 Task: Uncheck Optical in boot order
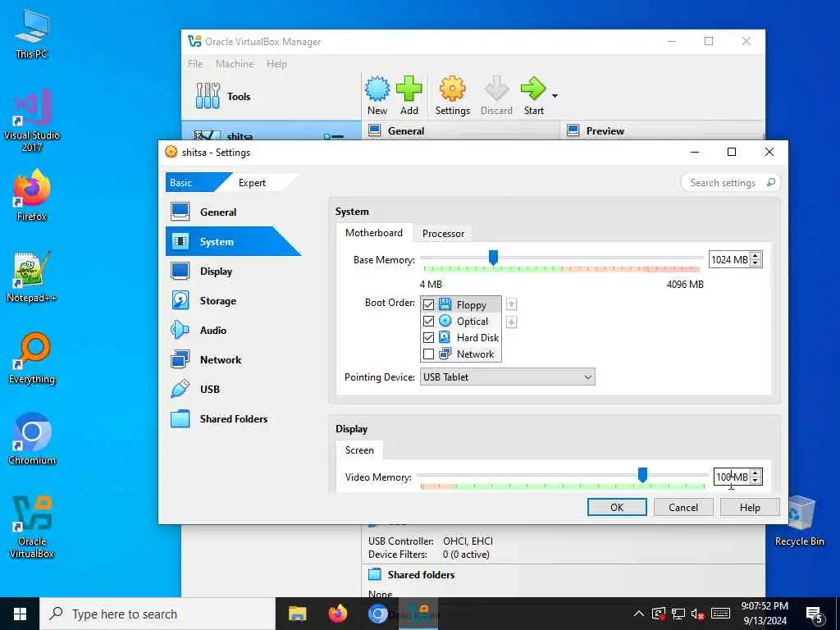pyautogui.click(x=428, y=321)
